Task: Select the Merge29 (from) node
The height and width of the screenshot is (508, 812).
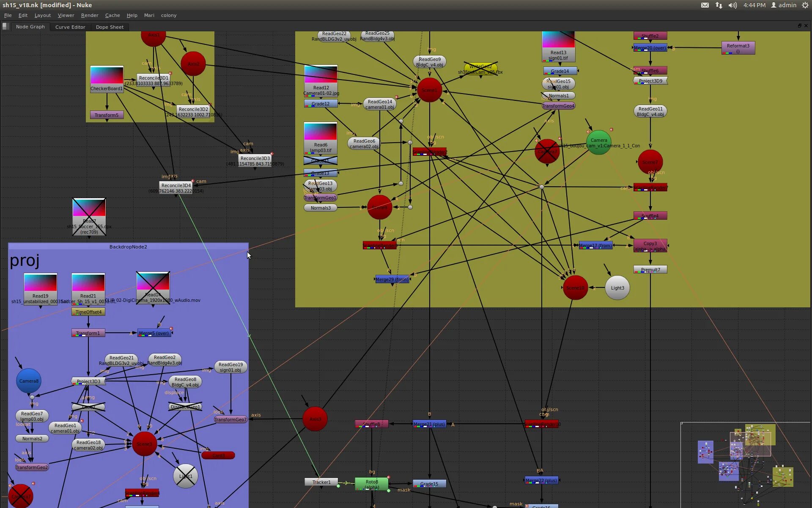Action: coord(392,279)
